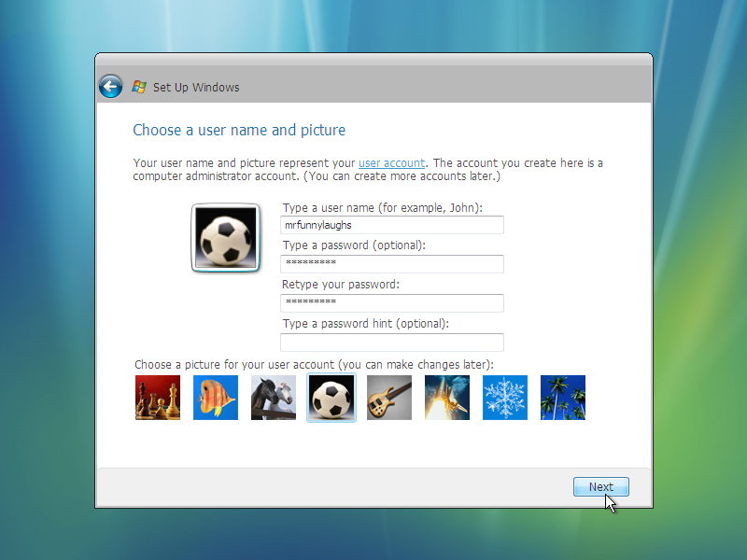Screen dimensions: 747x560
Task: Click the Set Up Windows title text
Action: (x=196, y=87)
